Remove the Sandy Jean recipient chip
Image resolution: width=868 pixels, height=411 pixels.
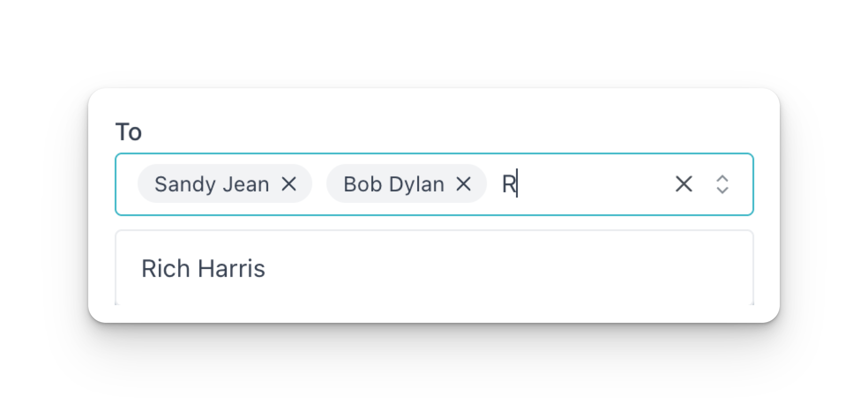(x=289, y=184)
